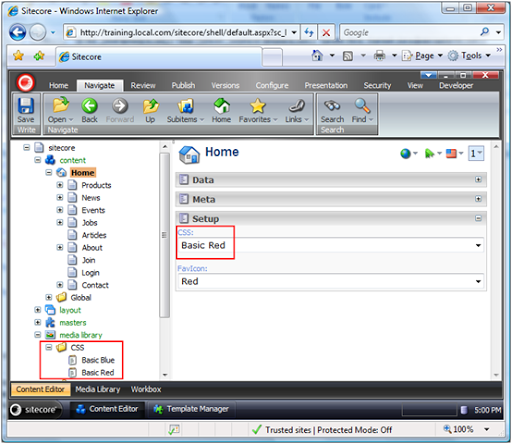Click the greyed Forward arrow icon
The height and width of the screenshot is (444, 512).
pyautogui.click(x=120, y=106)
